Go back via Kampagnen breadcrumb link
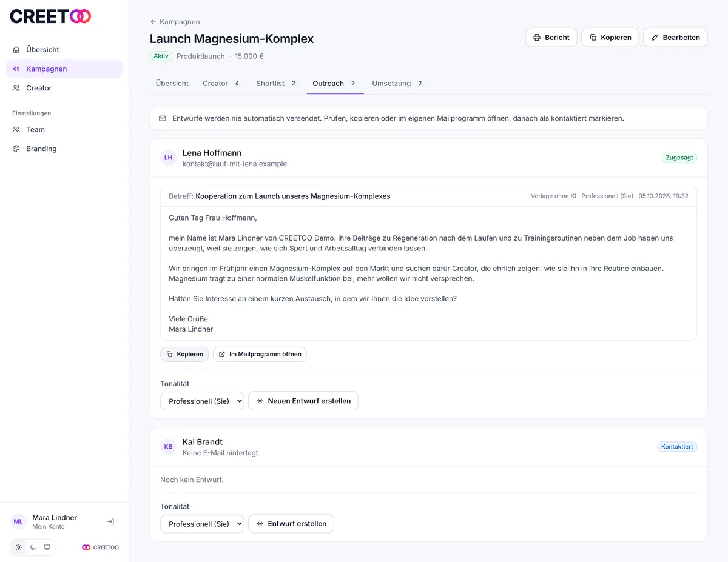This screenshot has height=562, width=728. point(175,22)
